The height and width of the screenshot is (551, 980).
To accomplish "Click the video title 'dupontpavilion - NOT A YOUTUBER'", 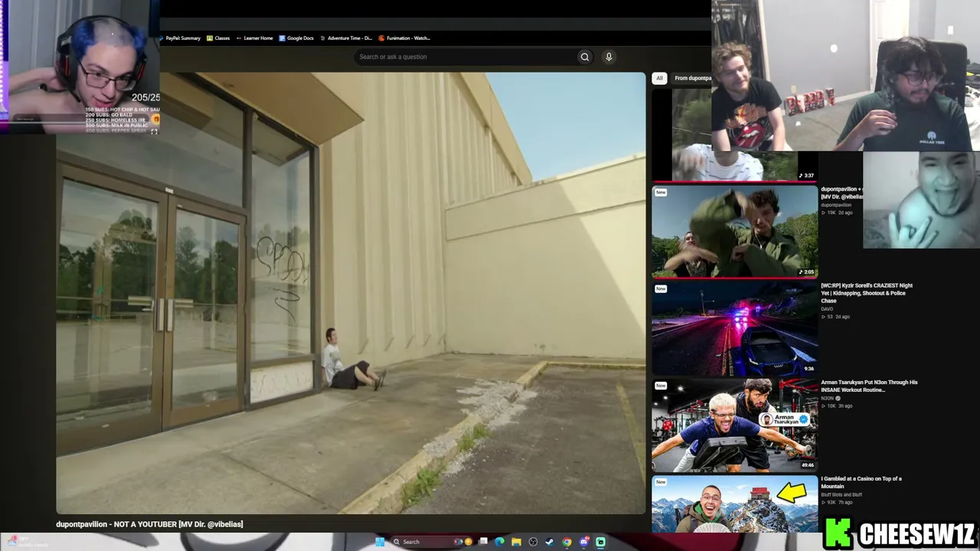I will click(149, 524).
